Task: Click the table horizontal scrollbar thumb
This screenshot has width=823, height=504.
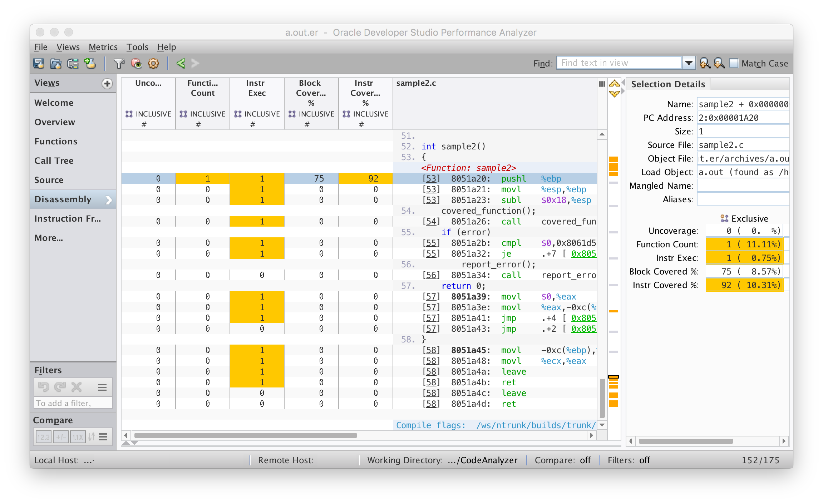Action: coord(245,436)
